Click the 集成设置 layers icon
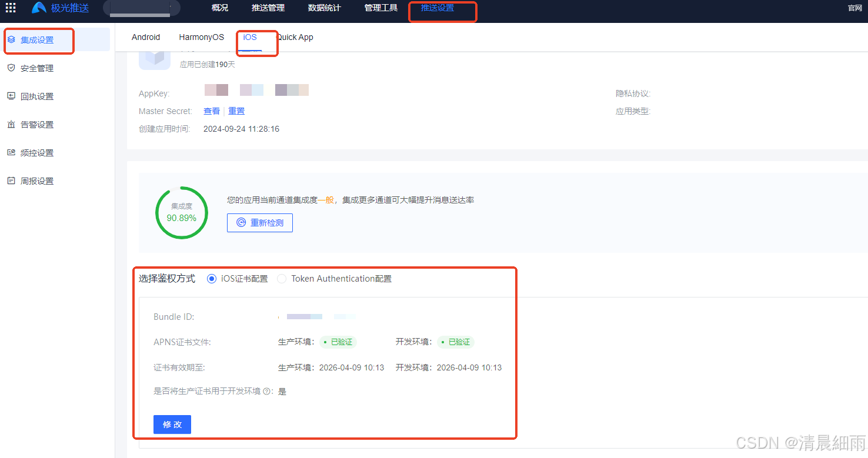Screen dimensions: 868x458 pyautogui.click(x=11, y=40)
